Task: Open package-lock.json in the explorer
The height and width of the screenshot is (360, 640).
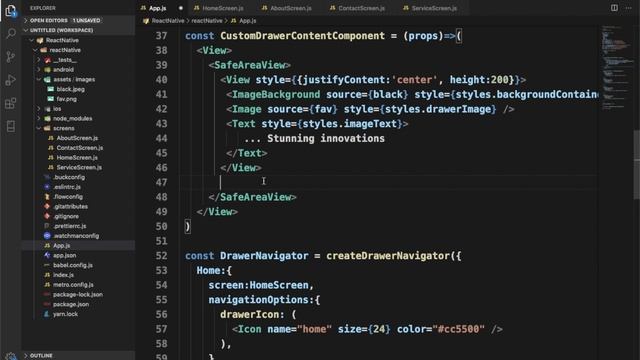Action: [78, 295]
